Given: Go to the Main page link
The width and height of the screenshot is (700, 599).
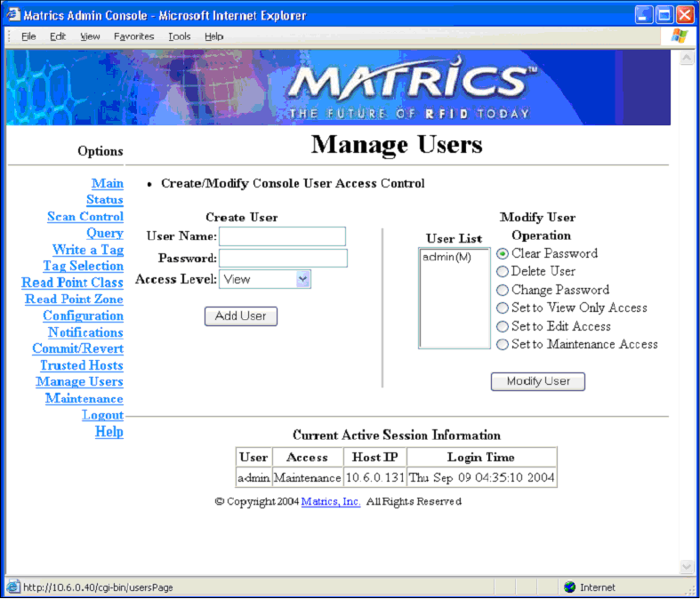Looking at the screenshot, I should [107, 183].
